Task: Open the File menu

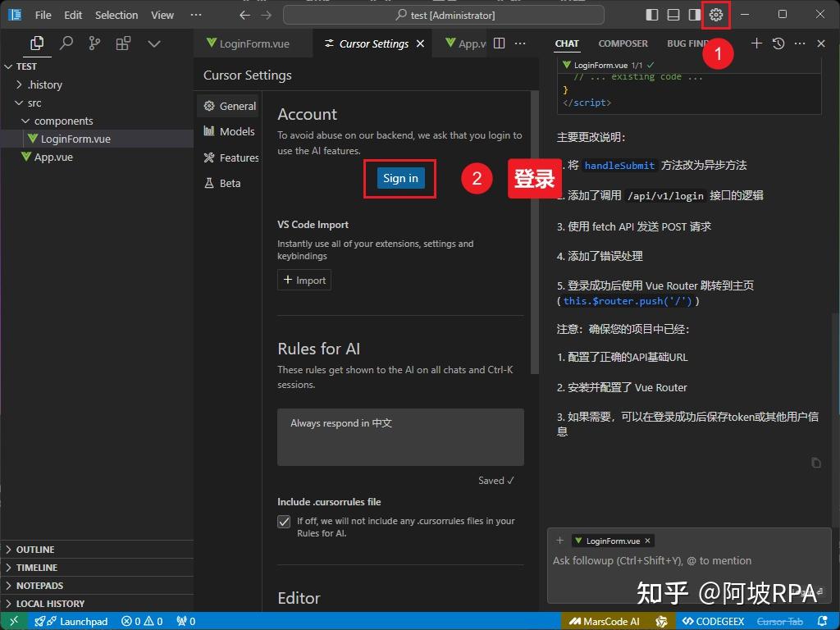Action: (43, 14)
